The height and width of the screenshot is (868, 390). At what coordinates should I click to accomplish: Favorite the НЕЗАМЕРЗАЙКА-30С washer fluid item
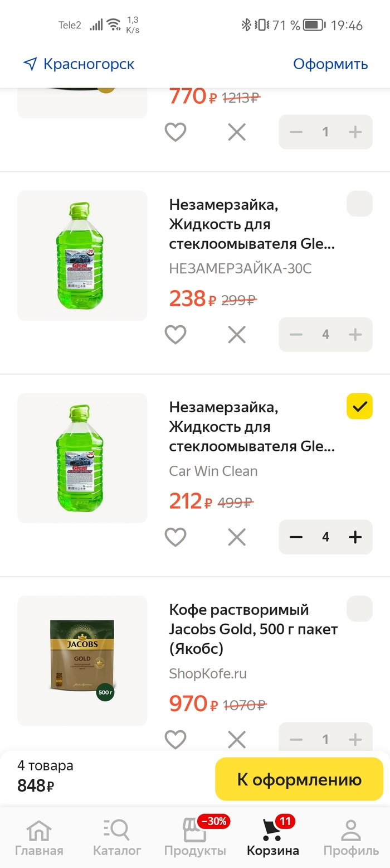point(175,334)
